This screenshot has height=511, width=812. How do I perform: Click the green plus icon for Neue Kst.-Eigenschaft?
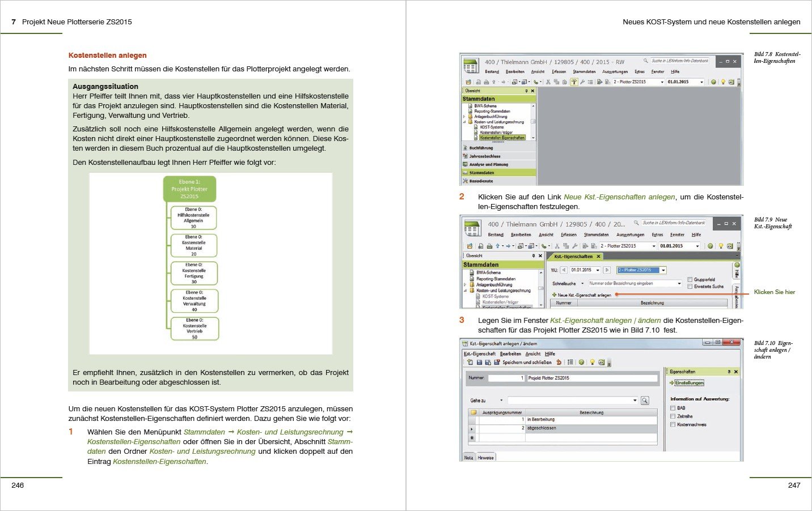554,295
